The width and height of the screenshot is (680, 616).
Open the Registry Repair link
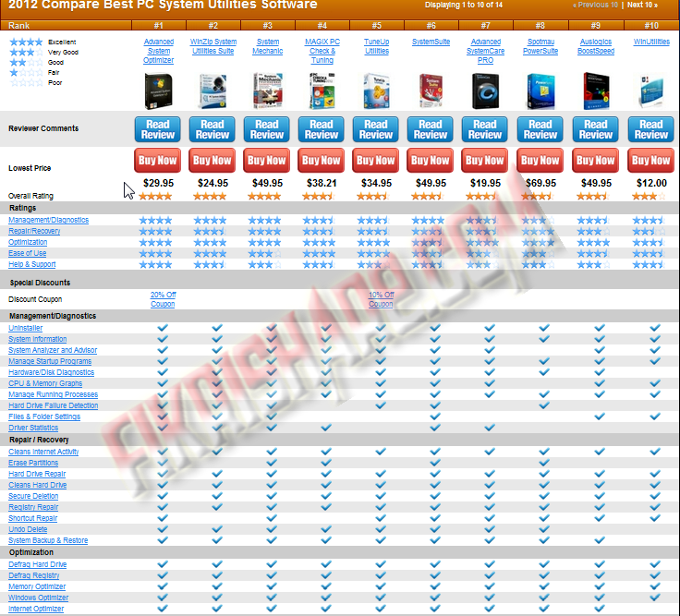click(x=33, y=507)
